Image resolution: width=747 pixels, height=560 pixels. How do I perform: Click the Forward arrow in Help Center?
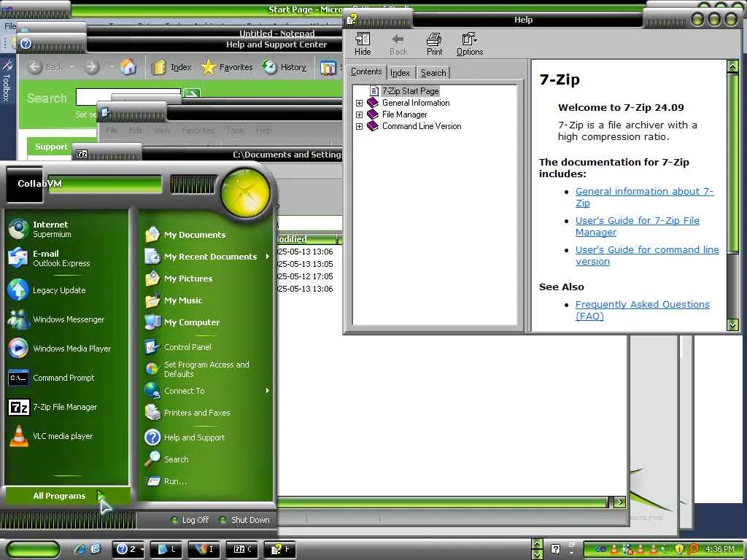coord(91,67)
